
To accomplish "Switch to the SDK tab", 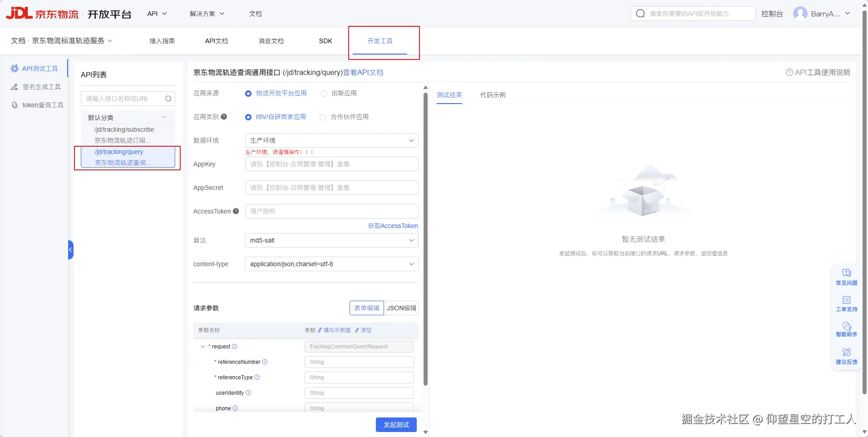I will pos(325,41).
